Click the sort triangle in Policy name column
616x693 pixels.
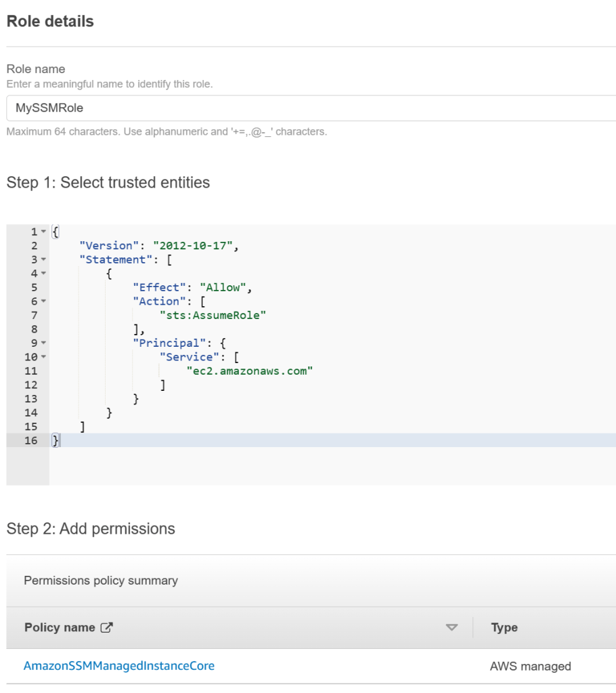[x=452, y=628]
